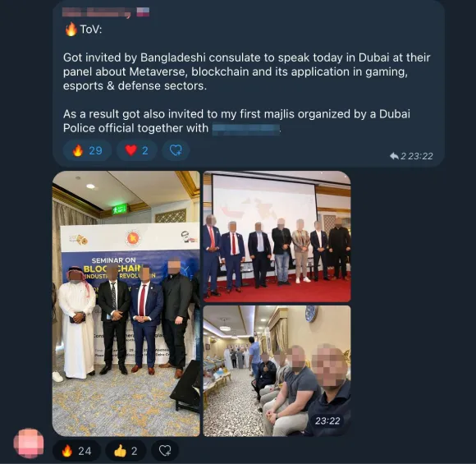The height and width of the screenshot is (464, 476).
Task: Click the 23:22 timestamp on text message
Action: pos(420,156)
